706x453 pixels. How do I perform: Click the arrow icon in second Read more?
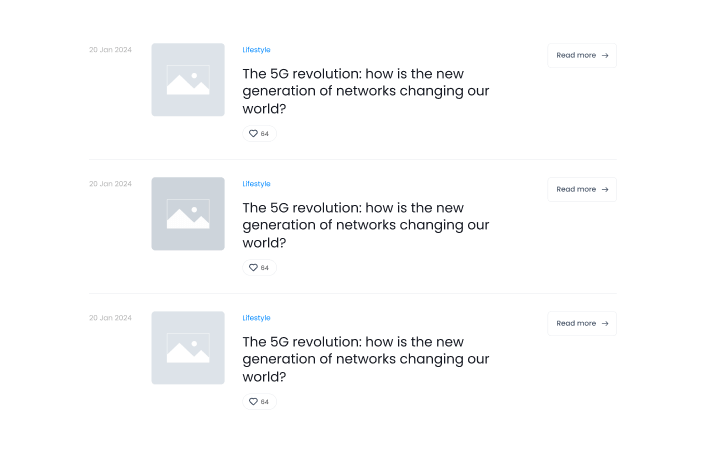point(605,189)
